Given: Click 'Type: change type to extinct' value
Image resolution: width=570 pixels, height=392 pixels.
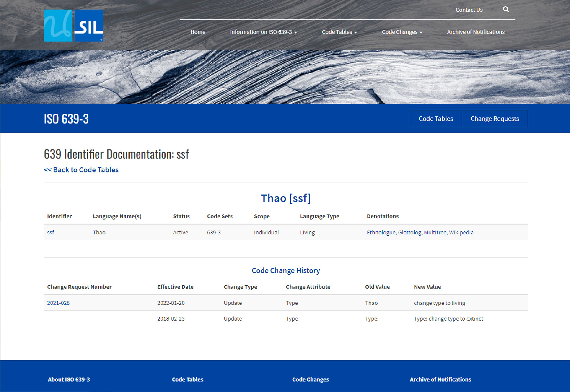Looking at the screenshot, I should tap(448, 319).
